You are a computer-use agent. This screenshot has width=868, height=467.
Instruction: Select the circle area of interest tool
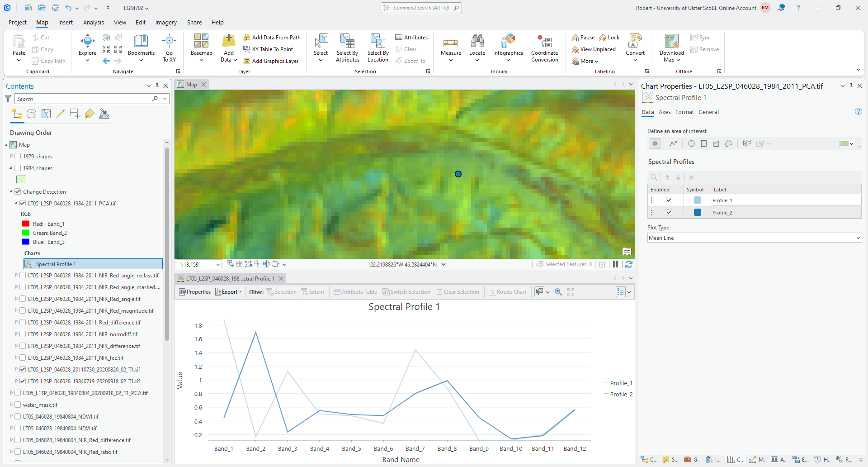coord(691,143)
